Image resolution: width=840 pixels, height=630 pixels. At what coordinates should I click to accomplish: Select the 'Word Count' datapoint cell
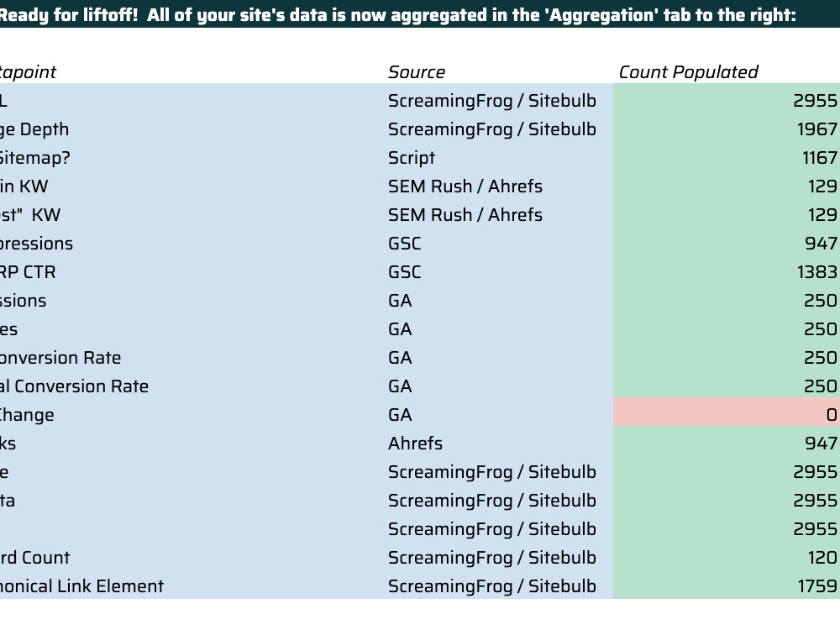192,557
